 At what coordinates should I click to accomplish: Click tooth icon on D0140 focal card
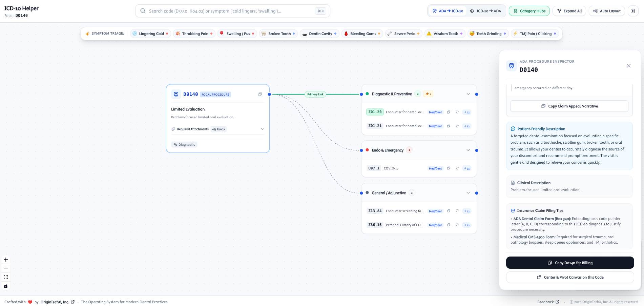tap(176, 94)
